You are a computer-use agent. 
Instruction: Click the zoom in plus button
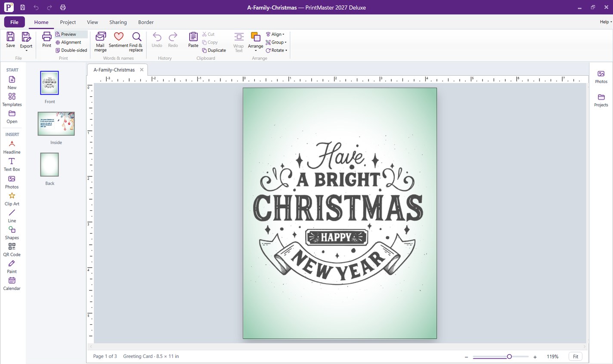click(535, 357)
